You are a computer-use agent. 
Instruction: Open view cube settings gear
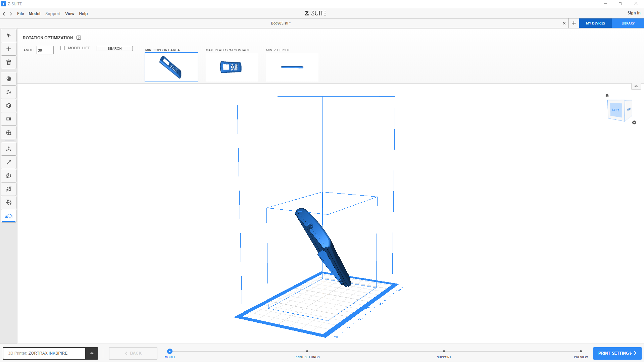[634, 122]
